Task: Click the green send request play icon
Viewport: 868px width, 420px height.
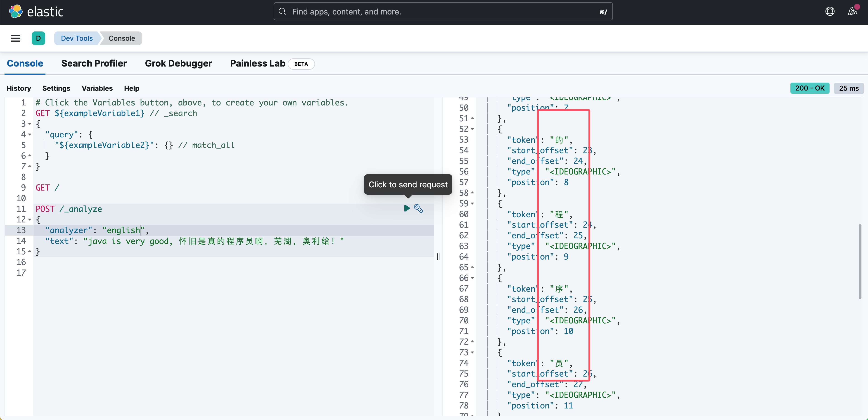Action: (407, 208)
